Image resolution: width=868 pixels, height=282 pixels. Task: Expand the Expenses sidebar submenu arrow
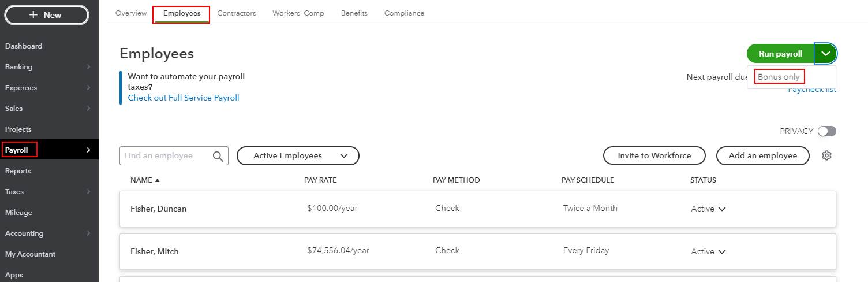coord(88,88)
